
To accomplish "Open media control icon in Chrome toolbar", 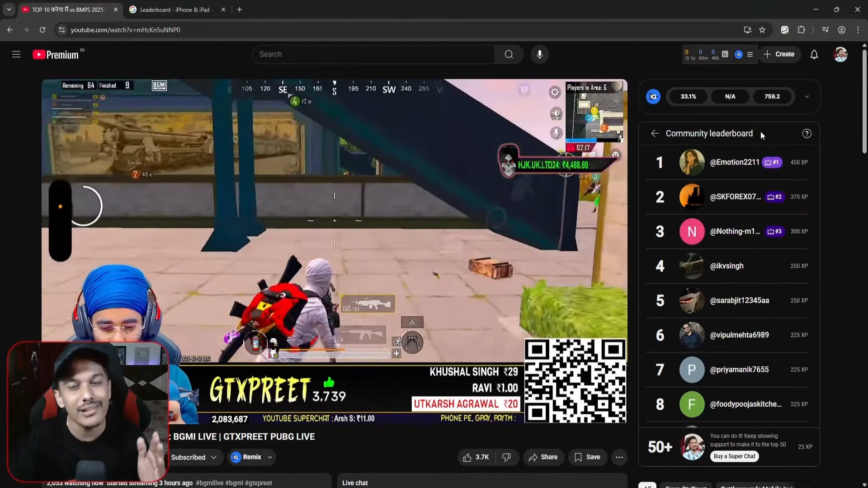I will 826,30.
